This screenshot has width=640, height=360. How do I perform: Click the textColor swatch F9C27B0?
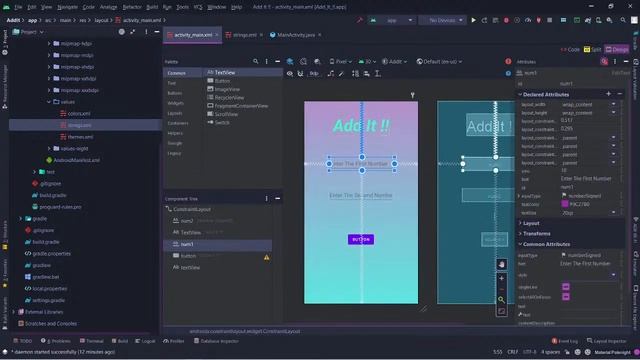pos(565,204)
